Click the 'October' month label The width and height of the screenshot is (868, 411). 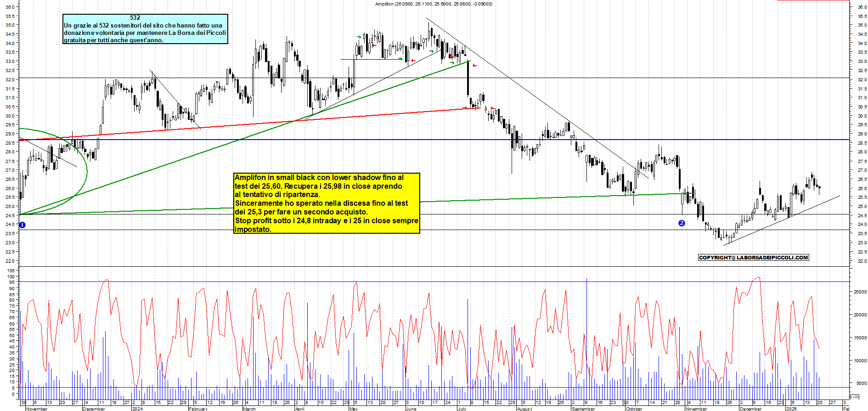[x=634, y=409]
